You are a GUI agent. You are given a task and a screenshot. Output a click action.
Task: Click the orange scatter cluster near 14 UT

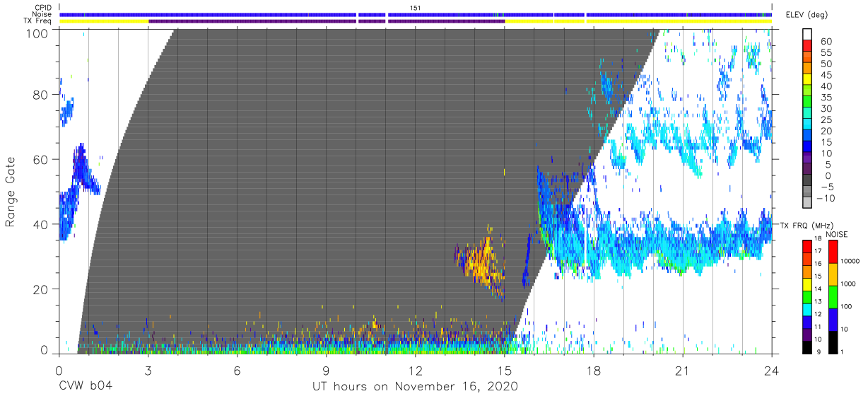point(481,262)
